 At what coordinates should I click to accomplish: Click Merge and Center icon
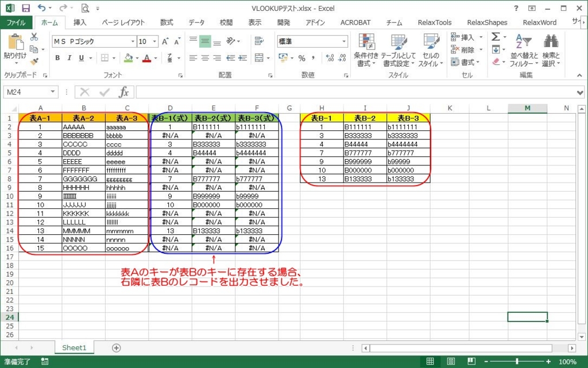click(259, 58)
